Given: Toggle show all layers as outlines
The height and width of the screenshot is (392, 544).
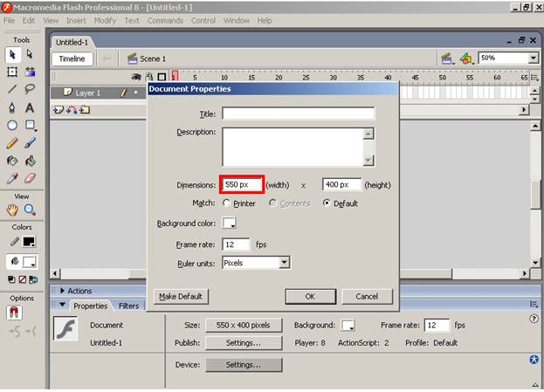Looking at the screenshot, I should tap(162, 77).
